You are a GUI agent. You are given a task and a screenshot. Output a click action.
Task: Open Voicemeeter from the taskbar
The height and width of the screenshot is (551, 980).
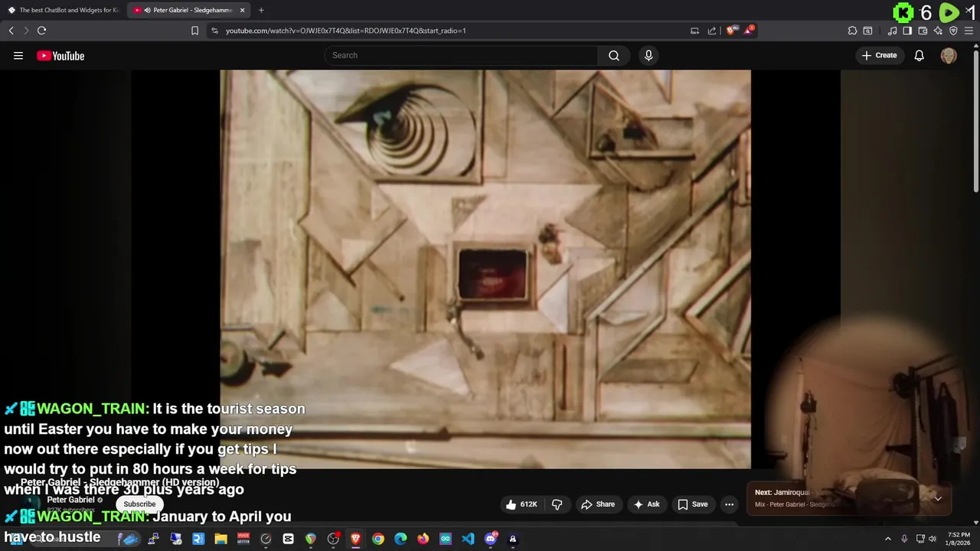243,539
